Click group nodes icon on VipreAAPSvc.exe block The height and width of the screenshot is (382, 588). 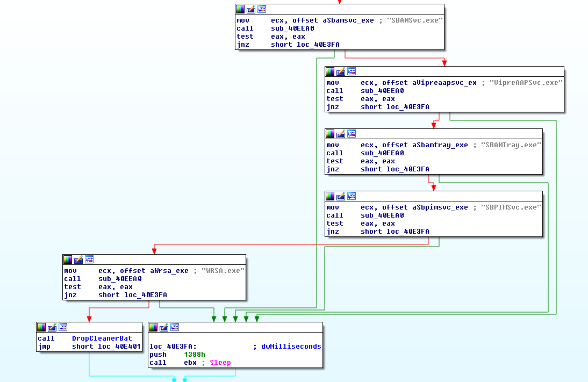point(352,71)
